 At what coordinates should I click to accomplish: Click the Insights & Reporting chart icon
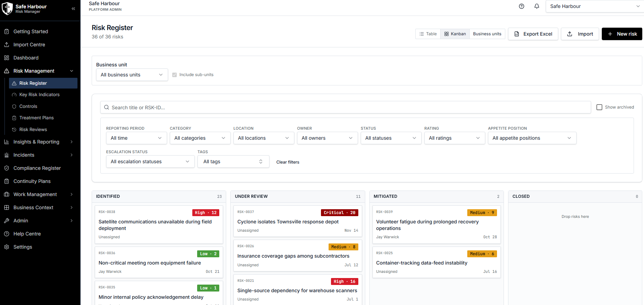(x=7, y=142)
